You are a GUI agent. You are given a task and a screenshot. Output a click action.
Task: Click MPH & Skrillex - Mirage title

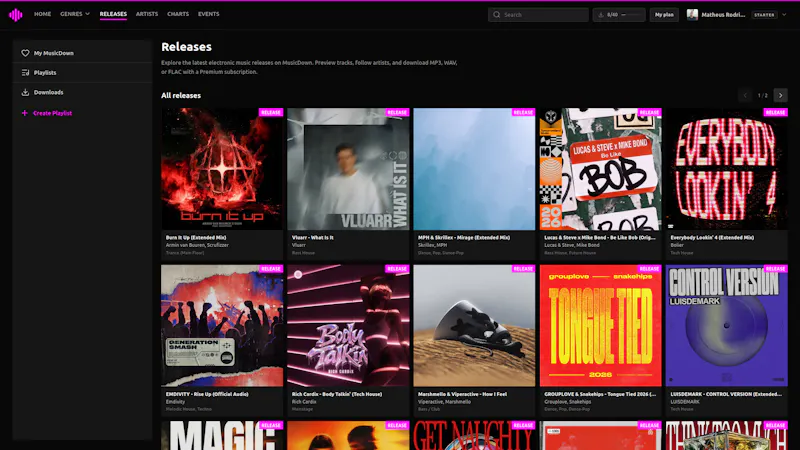(464, 237)
